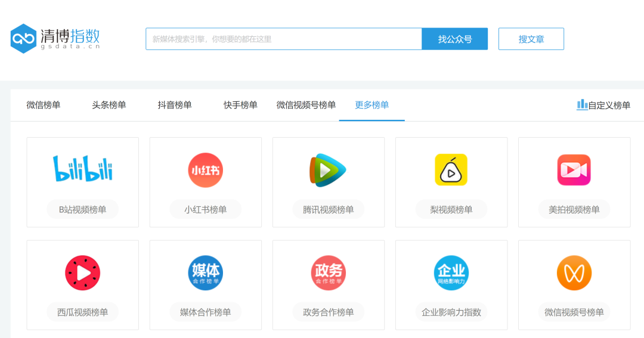
Task: Click the 媒体合作榜单 label button
Action: tap(205, 312)
